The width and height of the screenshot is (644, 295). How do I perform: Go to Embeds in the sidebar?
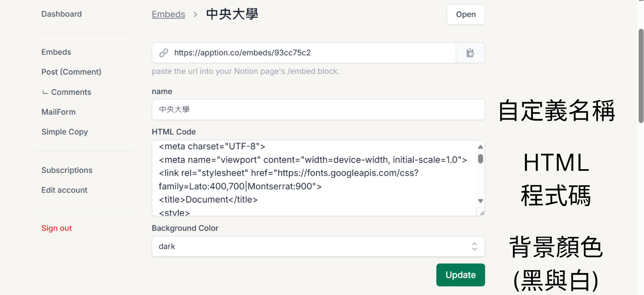pyautogui.click(x=56, y=52)
